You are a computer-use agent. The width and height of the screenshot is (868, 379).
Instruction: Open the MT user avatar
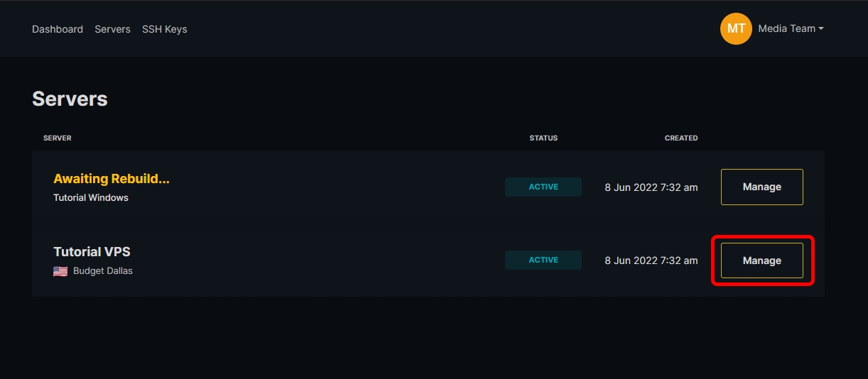pyautogui.click(x=736, y=28)
